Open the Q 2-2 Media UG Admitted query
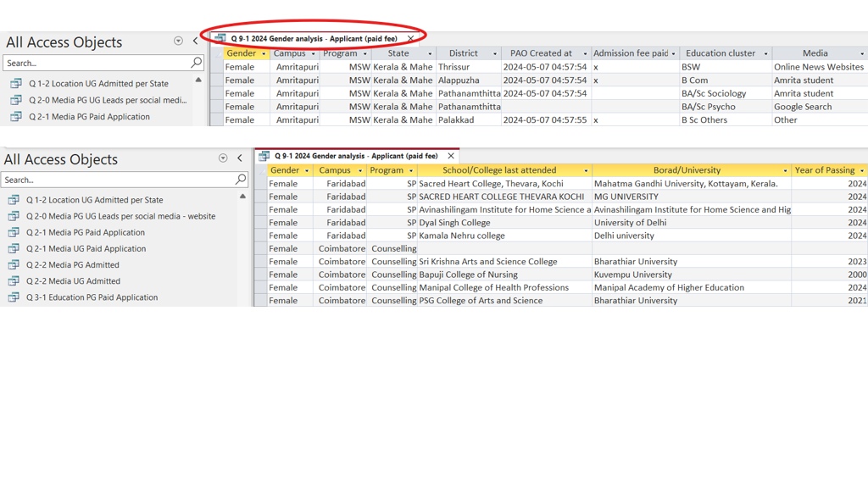Viewport: 868px width, 488px height. tap(73, 281)
